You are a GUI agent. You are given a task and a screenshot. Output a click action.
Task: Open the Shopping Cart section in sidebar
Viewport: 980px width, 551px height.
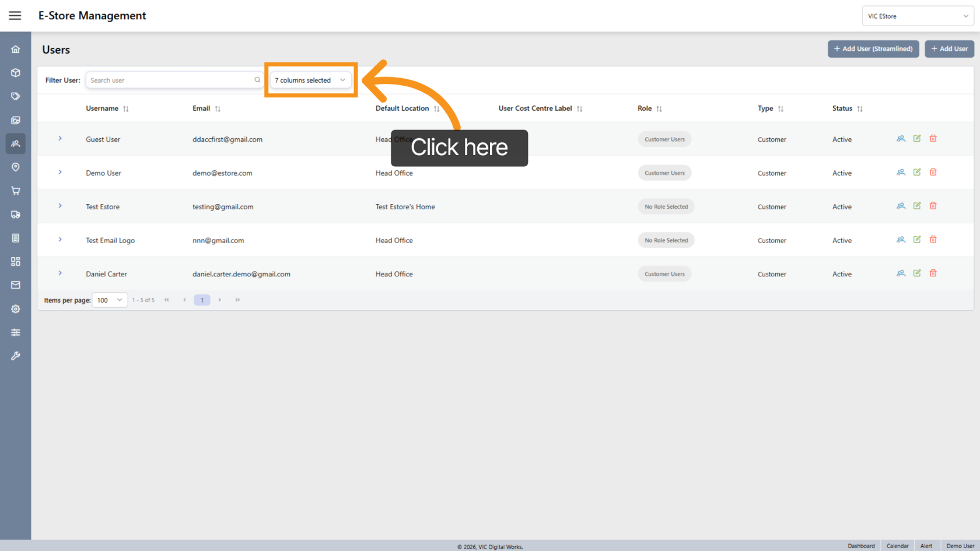(15, 191)
